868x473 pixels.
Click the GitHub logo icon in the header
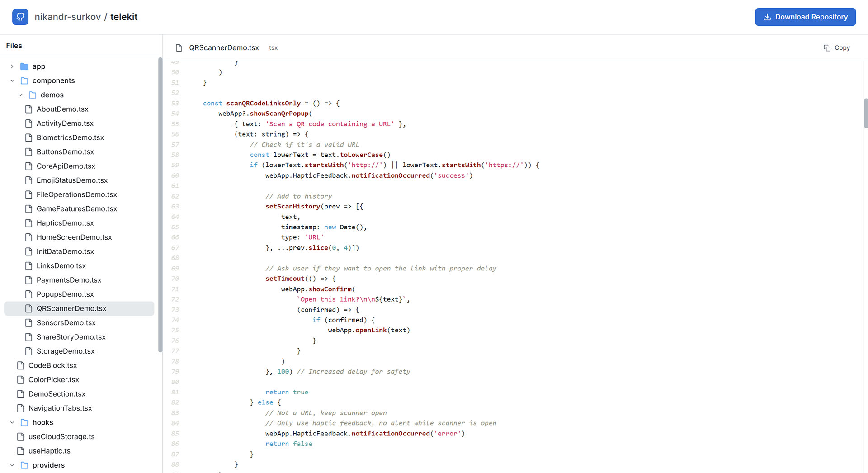pos(20,16)
